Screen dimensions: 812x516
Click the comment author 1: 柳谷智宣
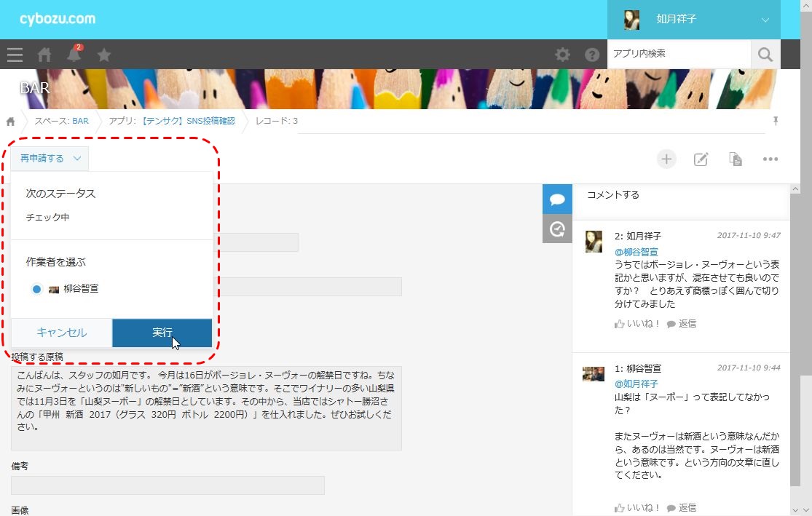click(x=637, y=368)
